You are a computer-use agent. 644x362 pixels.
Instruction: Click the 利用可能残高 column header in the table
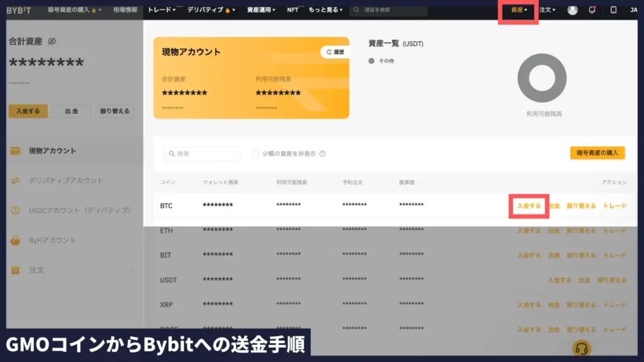click(292, 182)
